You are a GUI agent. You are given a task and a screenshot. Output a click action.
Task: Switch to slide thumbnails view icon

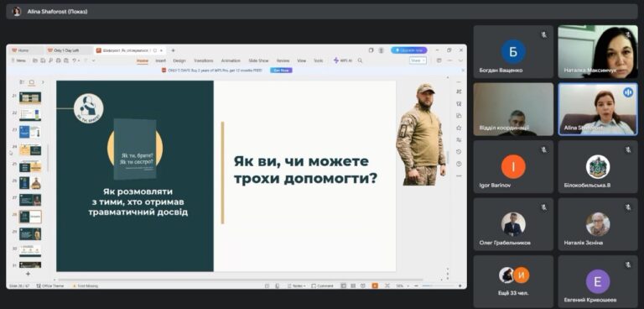coord(32,82)
